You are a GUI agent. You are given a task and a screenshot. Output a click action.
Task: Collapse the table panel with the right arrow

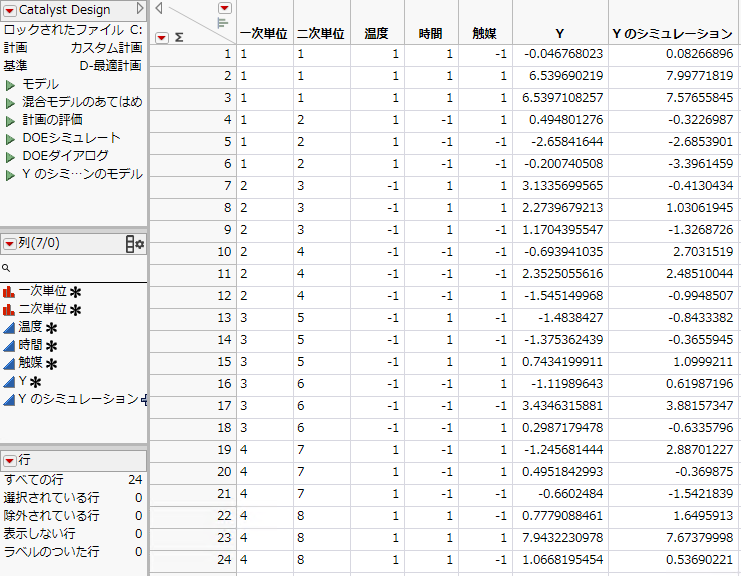click(139, 9)
